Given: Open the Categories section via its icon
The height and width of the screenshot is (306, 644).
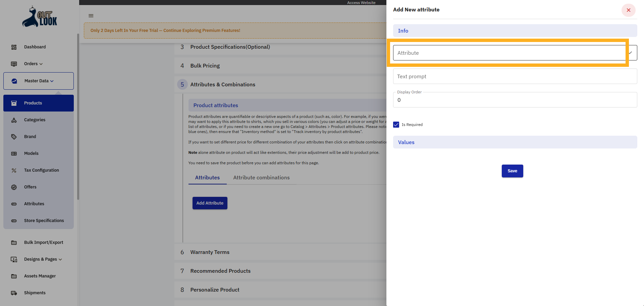Looking at the screenshot, I should (x=14, y=120).
